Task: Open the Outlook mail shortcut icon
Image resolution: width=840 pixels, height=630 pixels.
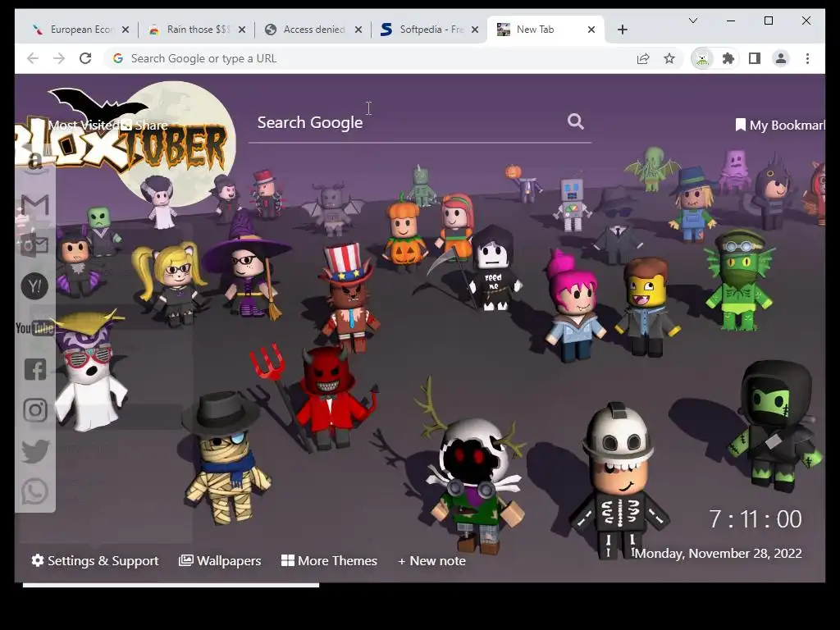Action: 34,245
